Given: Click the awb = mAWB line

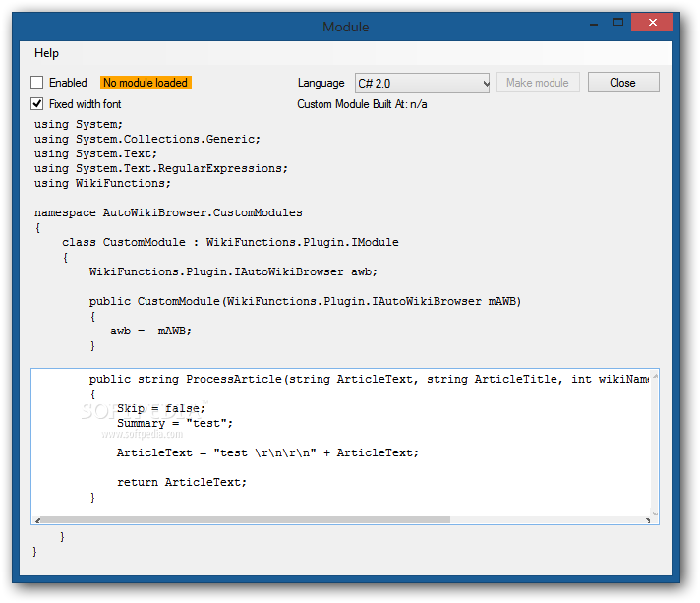Looking at the screenshot, I should [150, 331].
